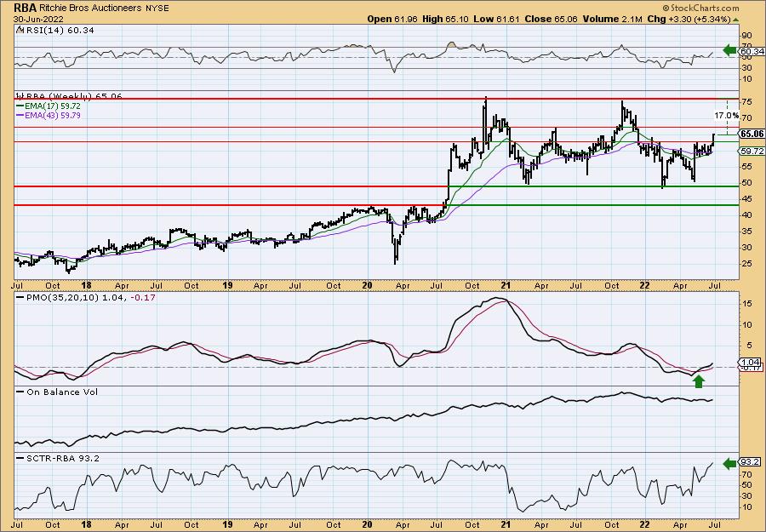This screenshot has height=532, width=766.
Task: Click the High 65.10 value
Action: click(443, 19)
